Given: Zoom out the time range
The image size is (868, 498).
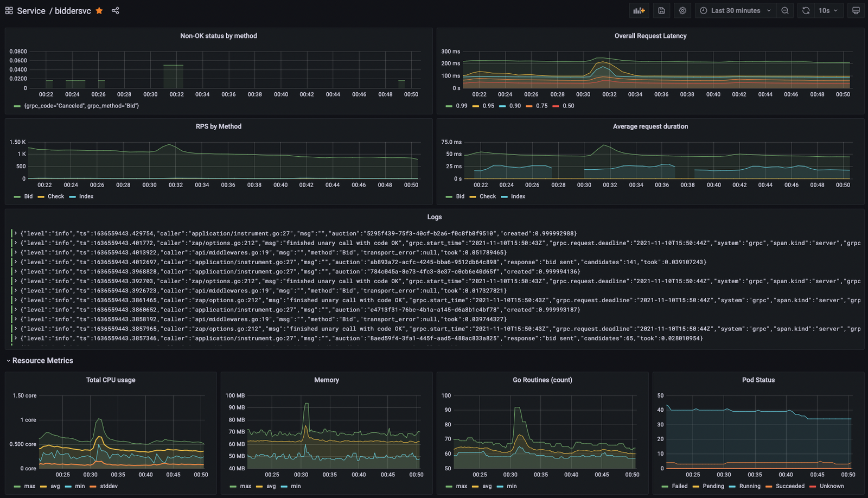Looking at the screenshot, I should [x=785, y=11].
